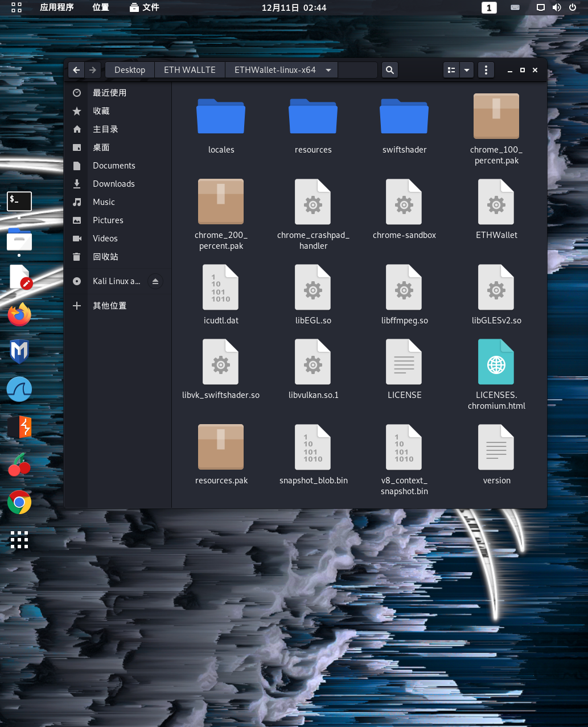The height and width of the screenshot is (727, 588).
Task: Launch Firefox from the dock
Action: (19, 314)
